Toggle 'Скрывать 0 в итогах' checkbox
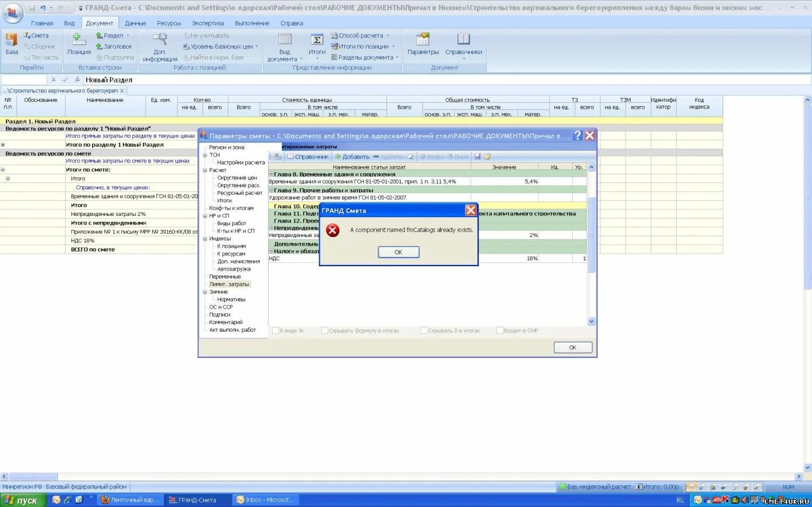The image size is (812, 507). point(424,331)
